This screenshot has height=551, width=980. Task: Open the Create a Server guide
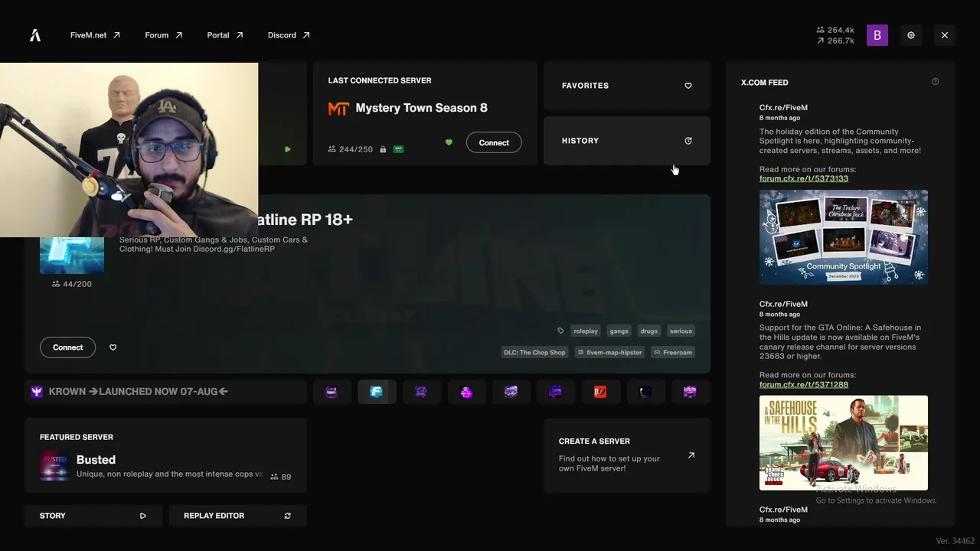tap(627, 455)
